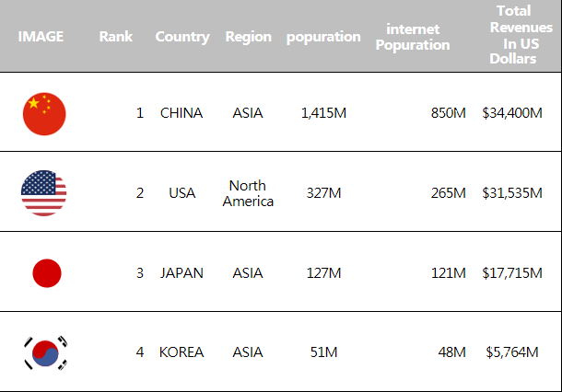Select USA's $31,535M revenue cell
The height and width of the screenshot is (392, 562).
pos(512,193)
